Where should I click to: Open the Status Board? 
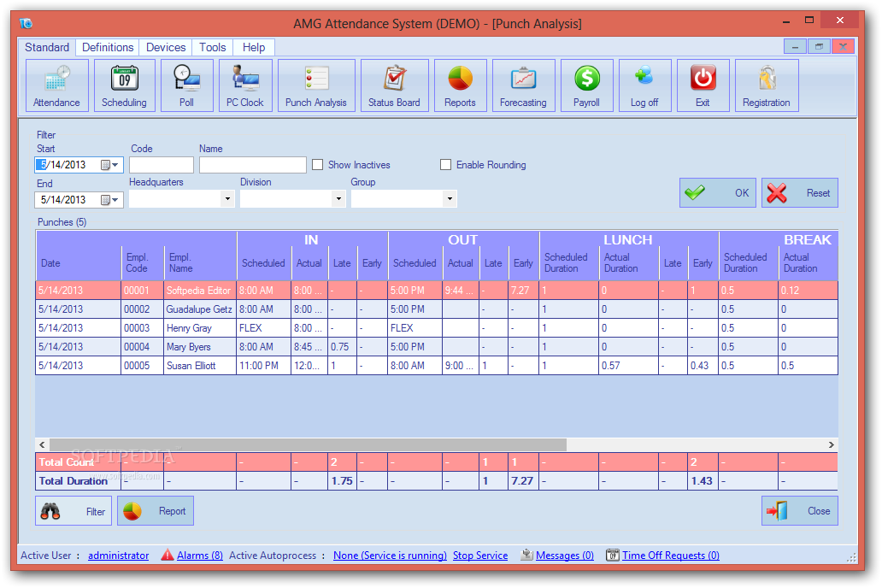click(x=394, y=85)
